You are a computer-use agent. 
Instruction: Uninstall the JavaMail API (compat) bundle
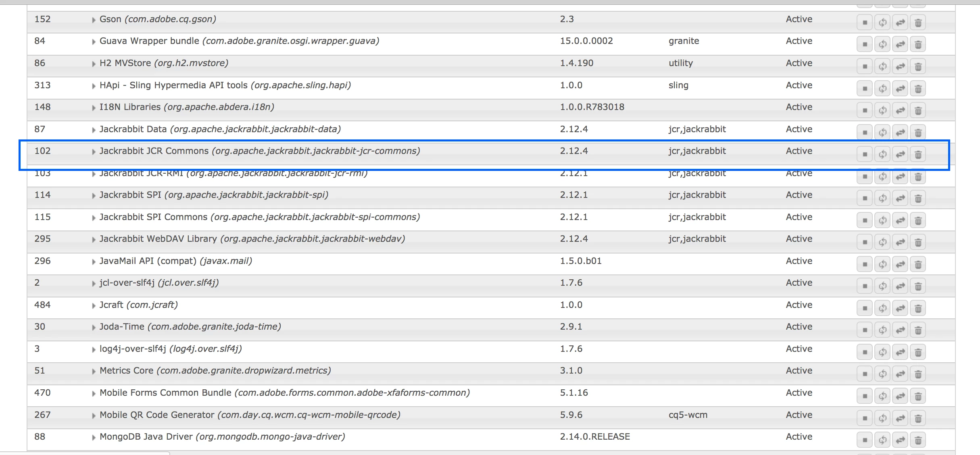(x=918, y=264)
